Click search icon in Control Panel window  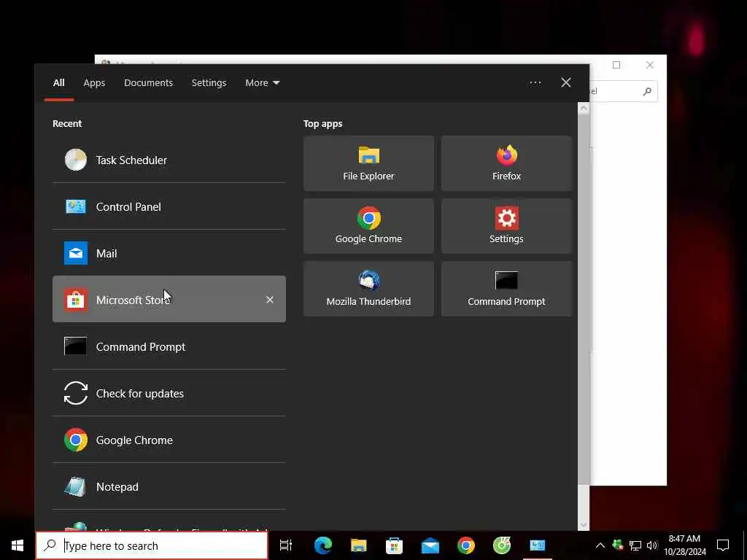(x=647, y=91)
